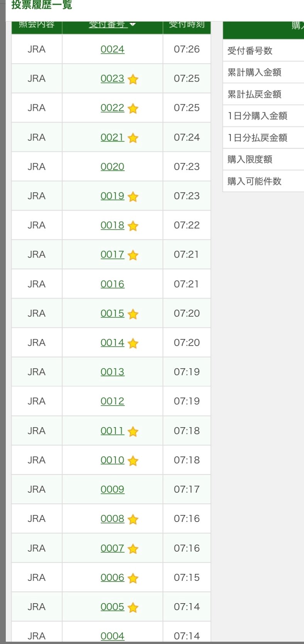Open receipt number 0016 link
The height and width of the screenshot is (644, 304).
(x=112, y=284)
